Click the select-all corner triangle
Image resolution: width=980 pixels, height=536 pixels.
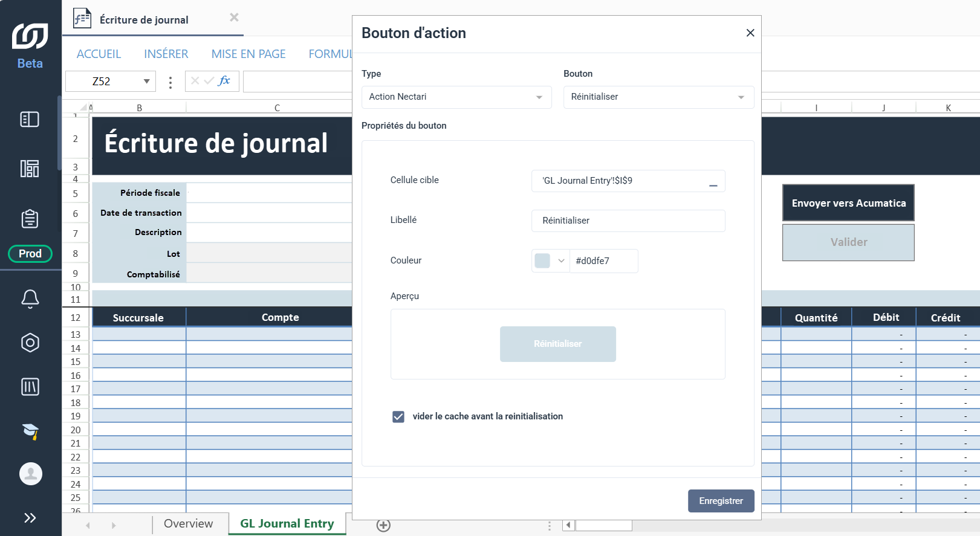click(x=84, y=107)
